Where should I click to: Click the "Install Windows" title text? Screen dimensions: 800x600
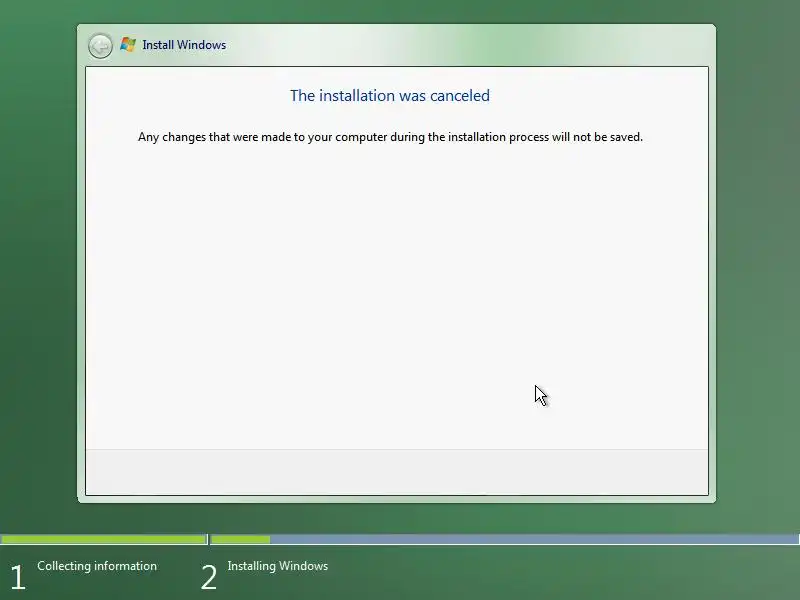(x=184, y=45)
